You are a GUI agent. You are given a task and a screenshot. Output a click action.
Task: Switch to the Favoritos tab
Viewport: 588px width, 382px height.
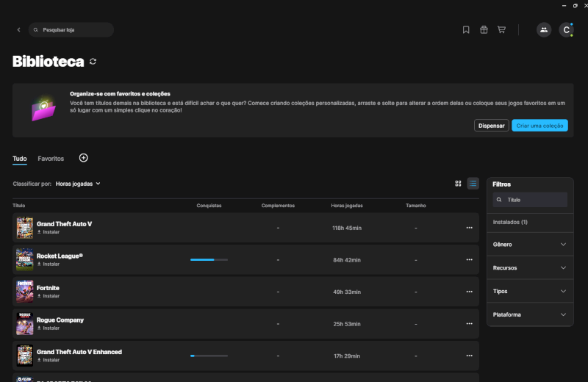tap(51, 159)
